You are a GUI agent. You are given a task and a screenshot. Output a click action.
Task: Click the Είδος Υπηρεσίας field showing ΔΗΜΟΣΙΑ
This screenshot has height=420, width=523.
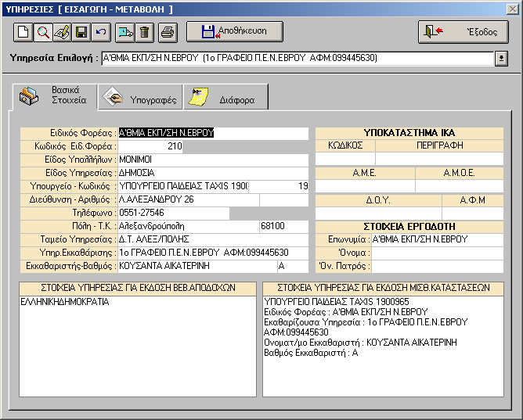coord(213,173)
